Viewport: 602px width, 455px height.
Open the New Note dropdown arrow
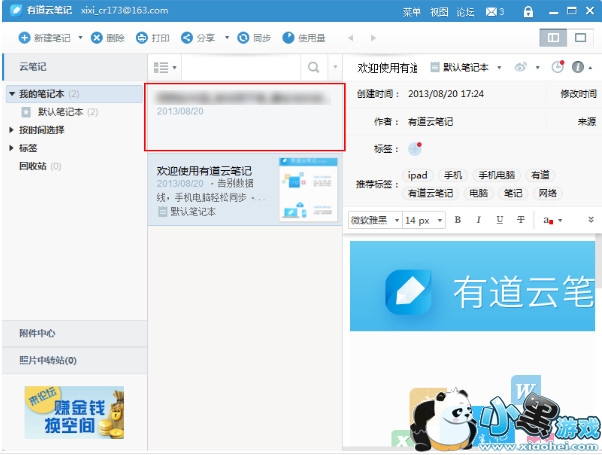[80, 38]
